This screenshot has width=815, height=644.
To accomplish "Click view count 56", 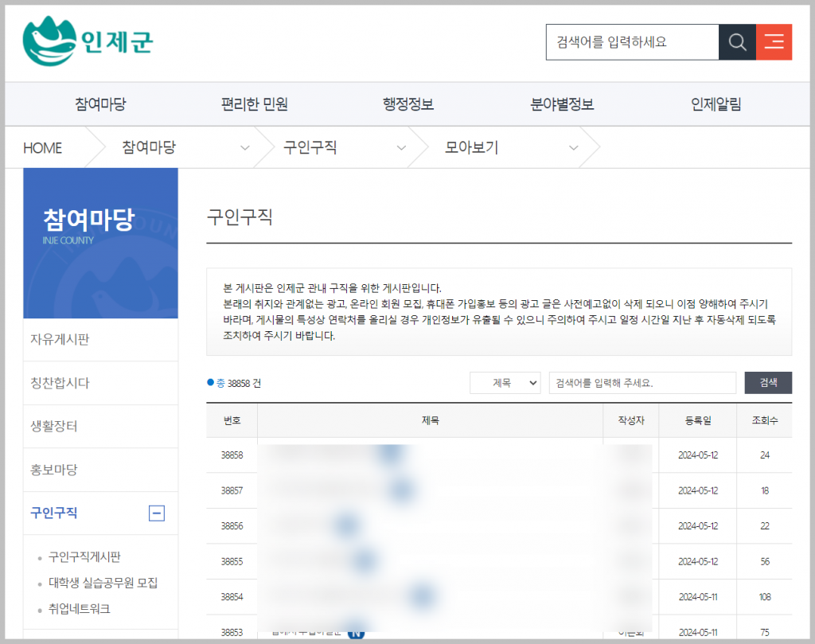I will [x=765, y=562].
